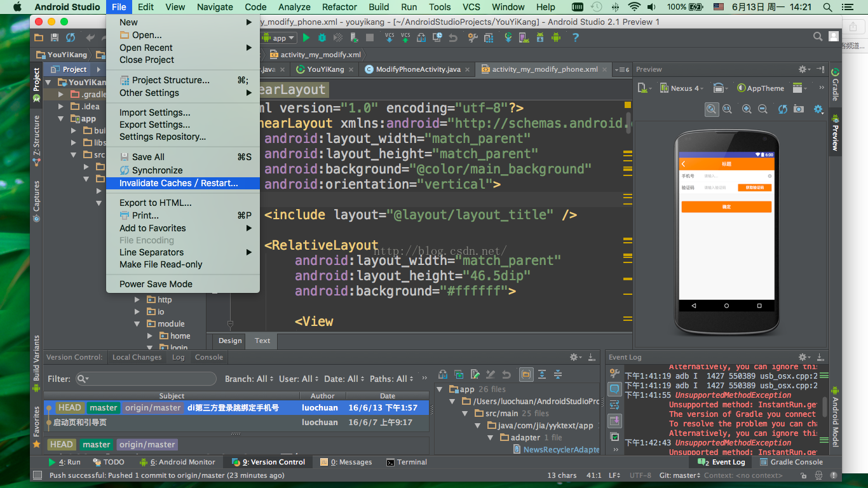Click Revert arrow in main toolbar
Viewport: 868px width, 488px height.
tap(452, 38)
